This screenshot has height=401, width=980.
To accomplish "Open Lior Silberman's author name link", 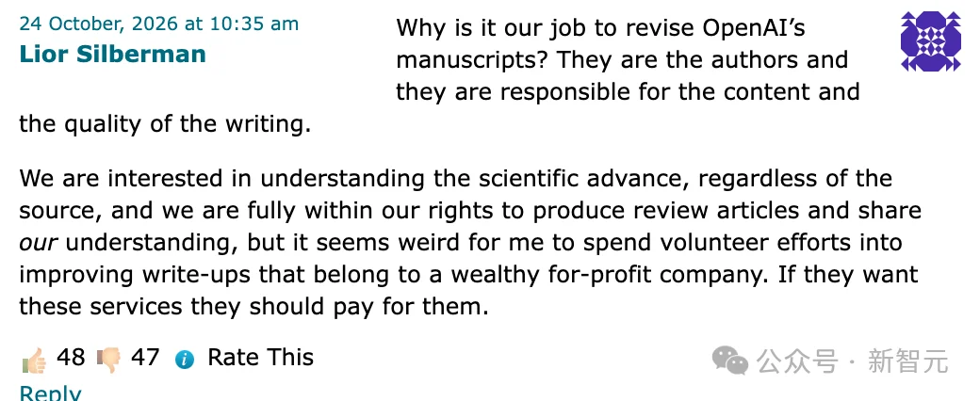I will pyautogui.click(x=112, y=54).
